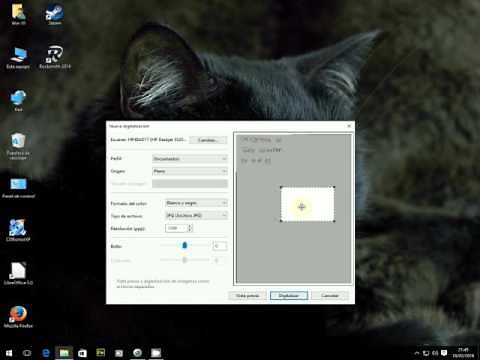480x360 pixels.
Task: Open the Tipo de archivo dropdown
Action: coord(196,216)
